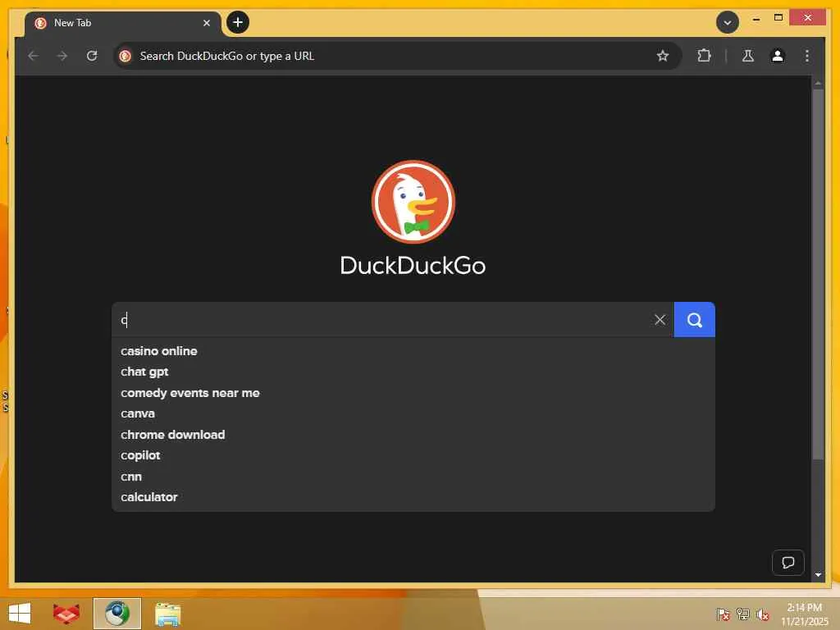The image size is (840, 630).
Task: Open the extensions puzzle icon
Action: [x=704, y=56]
